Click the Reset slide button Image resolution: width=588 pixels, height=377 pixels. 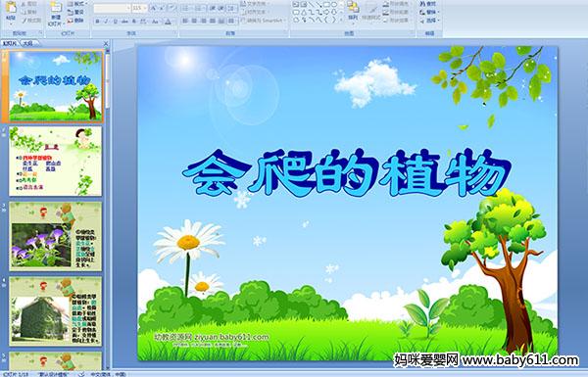coord(76,12)
